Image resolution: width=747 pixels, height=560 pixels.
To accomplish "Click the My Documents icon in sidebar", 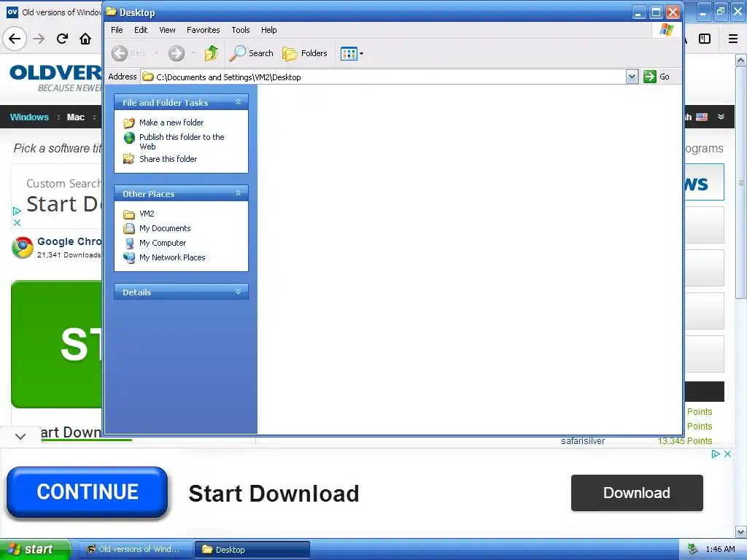I will click(x=129, y=228).
